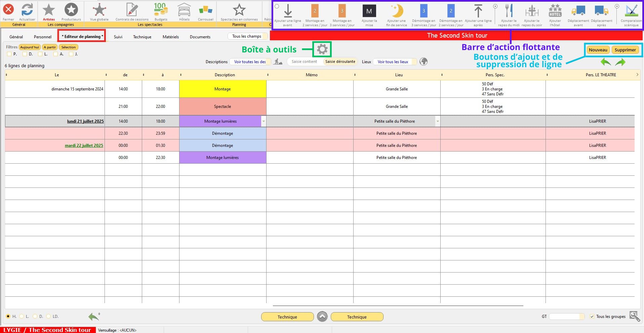This screenshot has height=333, width=644.
Task: Click the Budgets coins icon
Action: coord(161,9)
